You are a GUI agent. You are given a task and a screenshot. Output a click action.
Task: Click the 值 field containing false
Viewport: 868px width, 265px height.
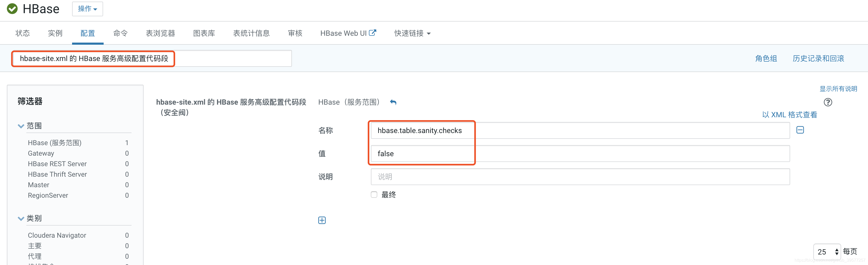pyautogui.click(x=580, y=154)
